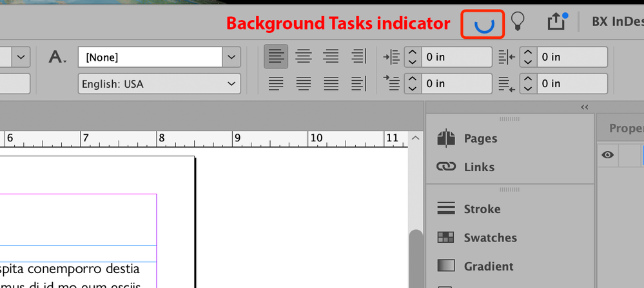Screen dimensions: 644x288
Task: Open the [None] character style dropdown
Action: (159, 57)
